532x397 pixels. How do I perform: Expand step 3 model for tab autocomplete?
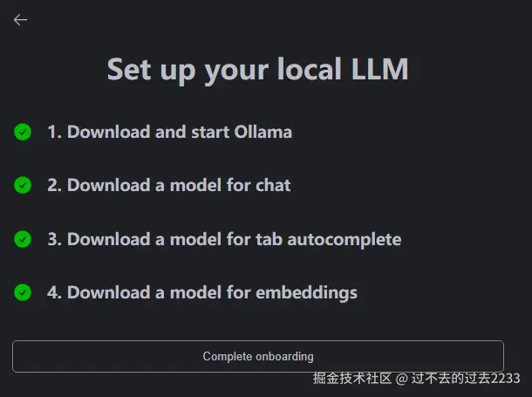224,239
